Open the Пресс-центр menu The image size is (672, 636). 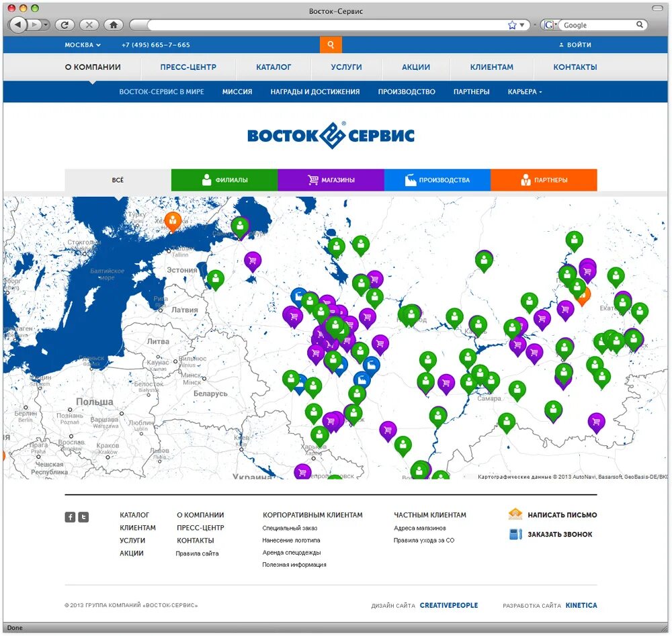(x=188, y=66)
